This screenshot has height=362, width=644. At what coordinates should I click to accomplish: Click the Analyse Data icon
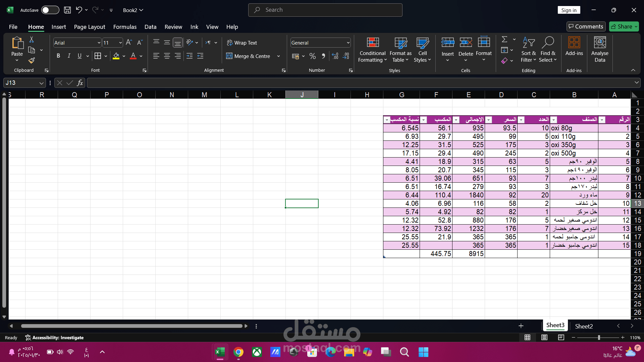(x=600, y=43)
